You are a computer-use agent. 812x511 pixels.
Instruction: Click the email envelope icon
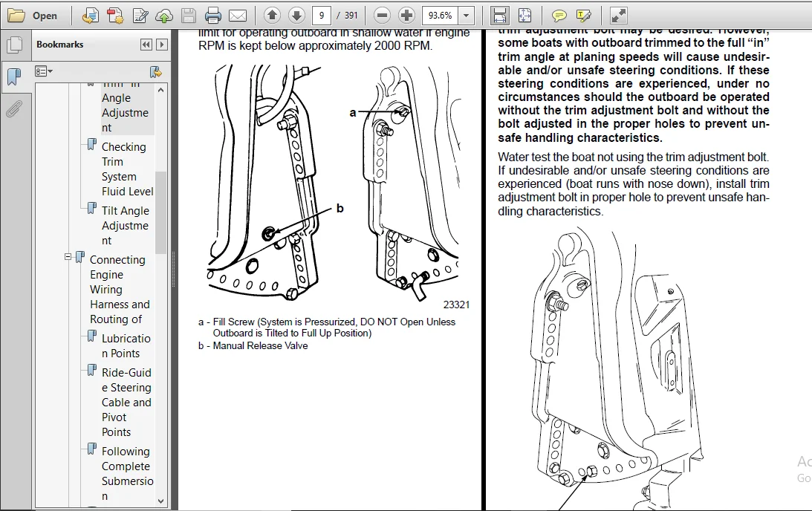pyautogui.click(x=238, y=16)
